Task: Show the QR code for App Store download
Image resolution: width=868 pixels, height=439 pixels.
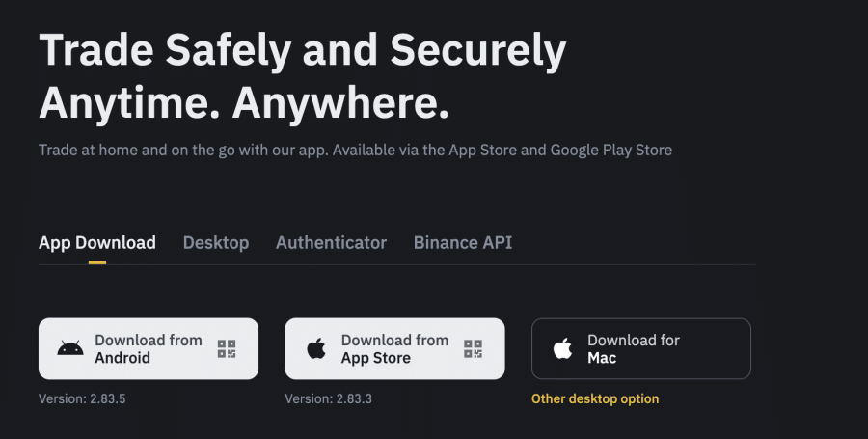Action: coord(473,349)
